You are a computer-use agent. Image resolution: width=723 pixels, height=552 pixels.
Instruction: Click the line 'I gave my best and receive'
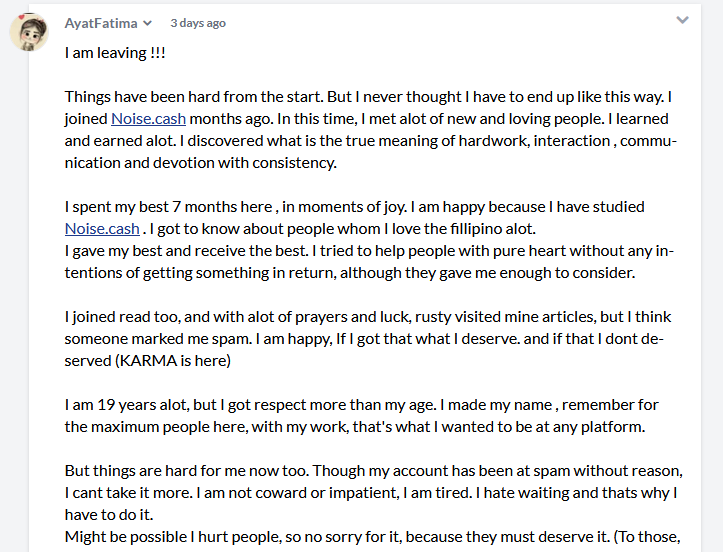tap(369, 250)
